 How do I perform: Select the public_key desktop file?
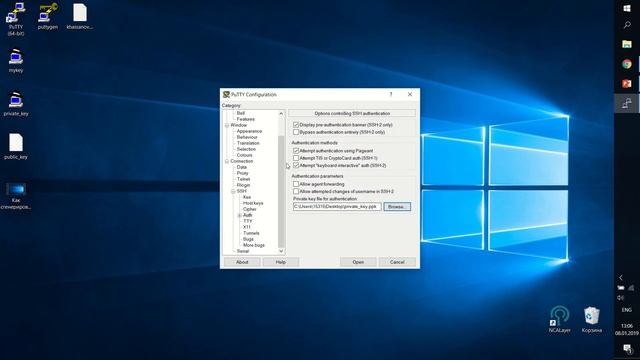tap(16, 146)
